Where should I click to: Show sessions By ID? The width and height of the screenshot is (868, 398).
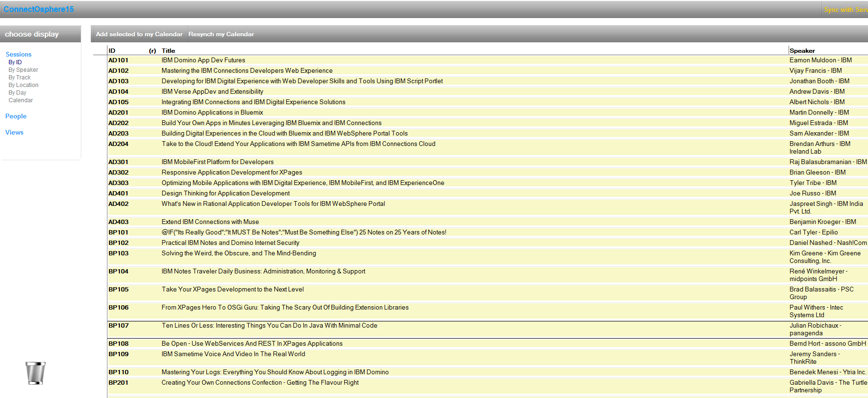coord(15,62)
